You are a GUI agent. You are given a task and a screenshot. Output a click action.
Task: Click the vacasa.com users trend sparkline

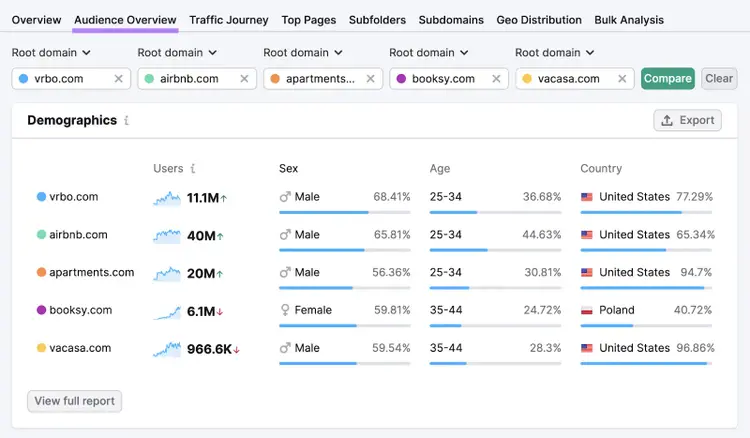167,350
